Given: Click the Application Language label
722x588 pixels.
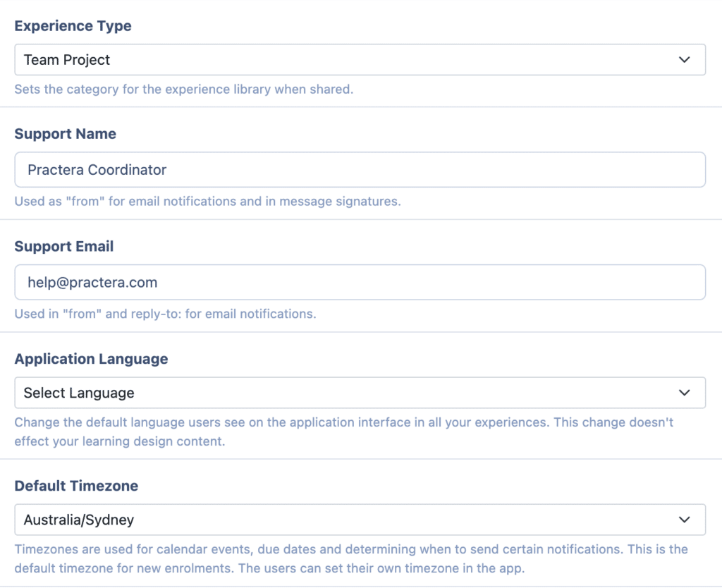Looking at the screenshot, I should [x=91, y=359].
